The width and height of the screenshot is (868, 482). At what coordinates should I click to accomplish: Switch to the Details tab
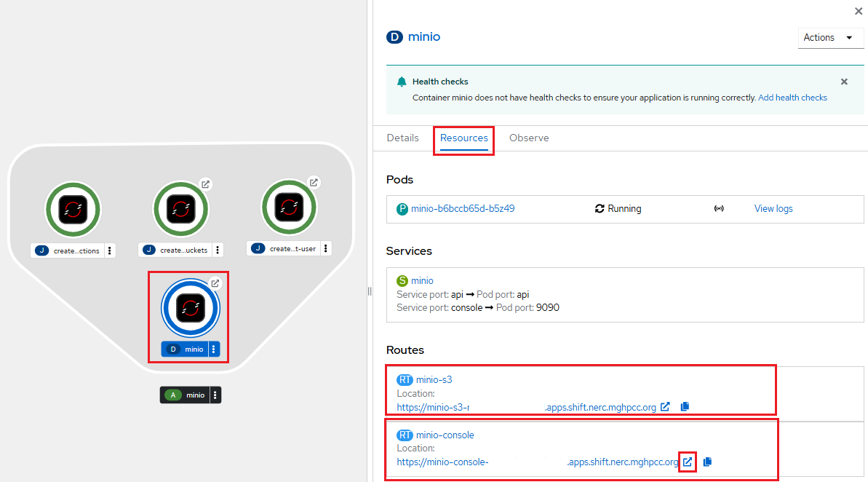coord(402,138)
